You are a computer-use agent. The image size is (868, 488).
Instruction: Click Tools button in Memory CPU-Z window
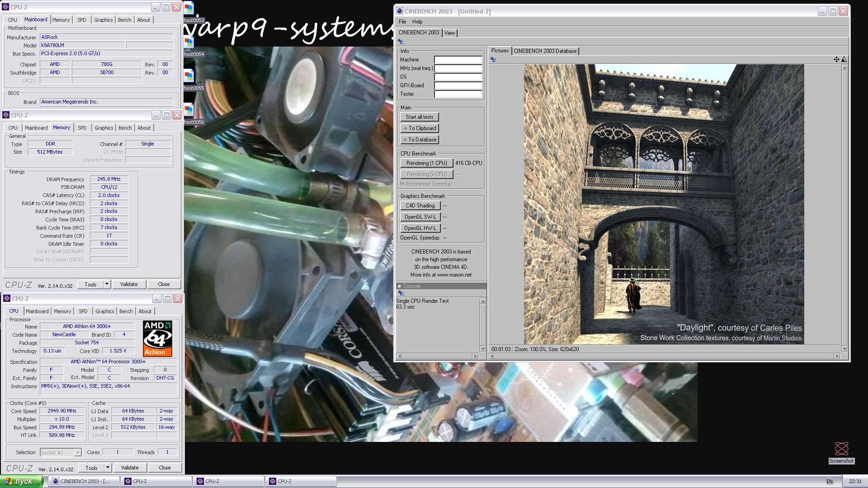click(90, 284)
